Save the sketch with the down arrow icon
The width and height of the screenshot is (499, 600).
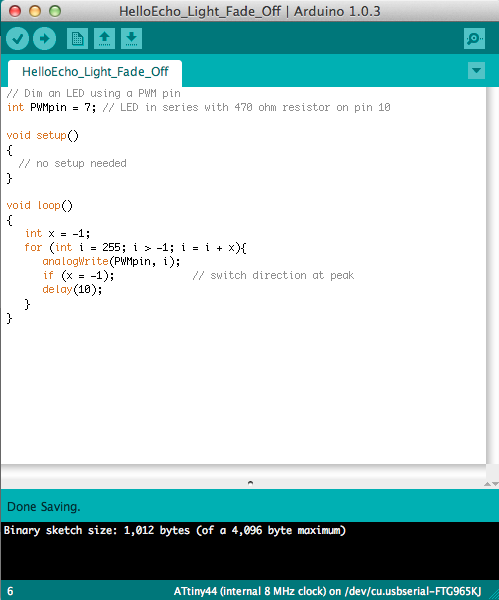pos(131,39)
